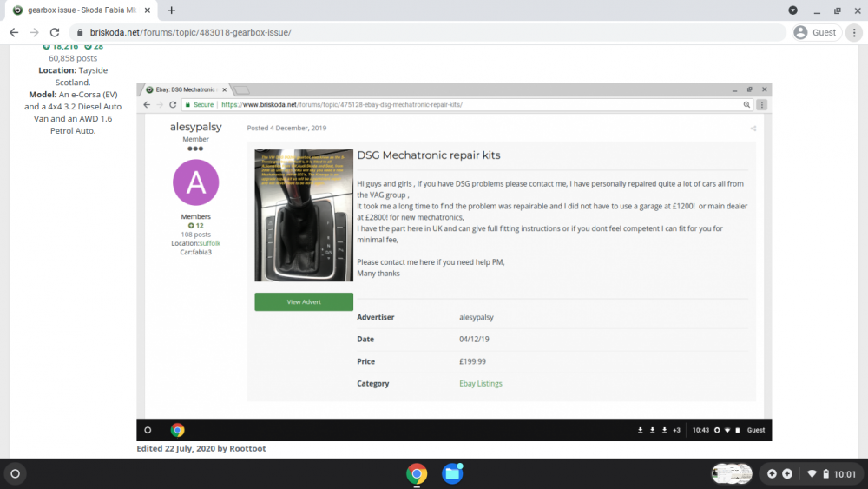Go back to the previous page
868x489 pixels.
pos(14,33)
